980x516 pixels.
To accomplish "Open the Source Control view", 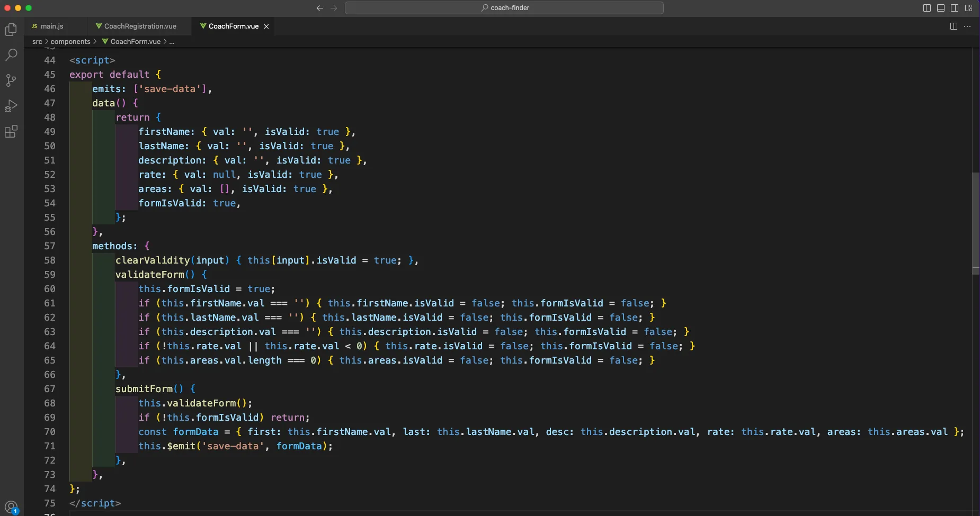I will 11,80.
